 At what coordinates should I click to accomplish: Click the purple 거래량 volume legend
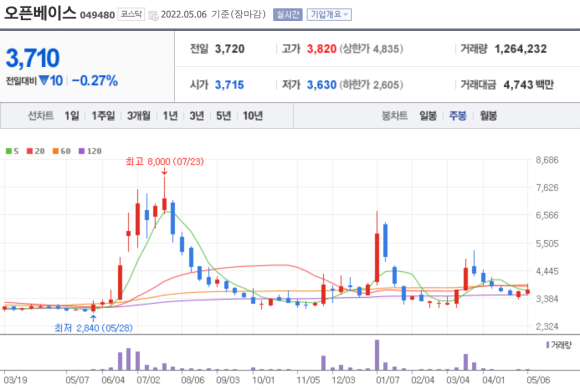pos(559,345)
